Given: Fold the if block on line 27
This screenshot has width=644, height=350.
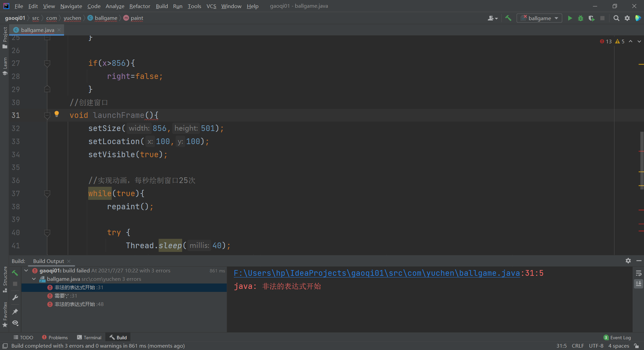Looking at the screenshot, I should click(47, 63).
